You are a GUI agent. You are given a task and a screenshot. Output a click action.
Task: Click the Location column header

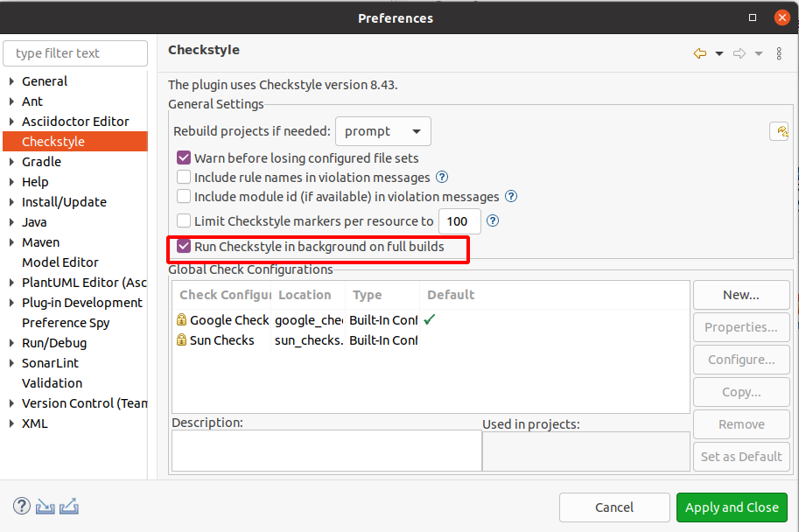308,295
